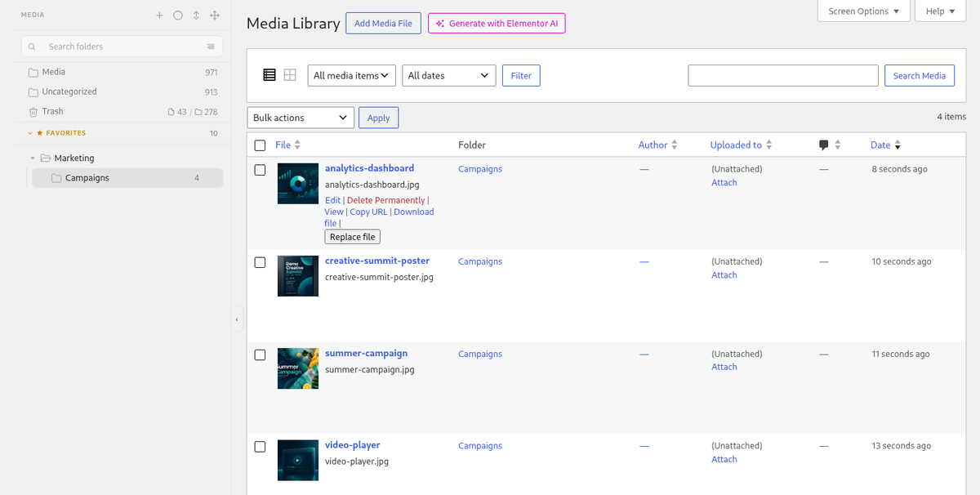Sort by Date column header
980x495 pixels.
pos(880,145)
